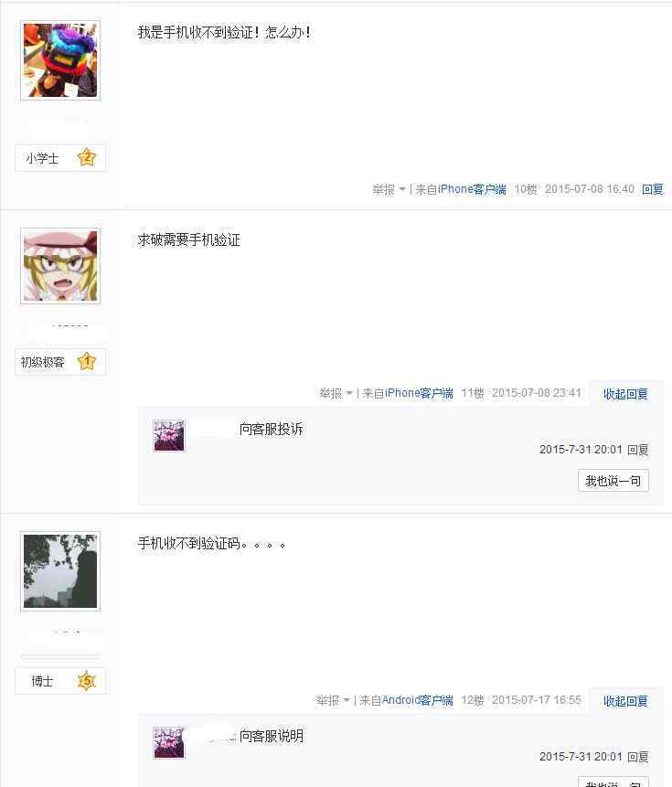Click the level 5 star badge
The width and height of the screenshot is (672, 787).
pyautogui.click(x=87, y=681)
